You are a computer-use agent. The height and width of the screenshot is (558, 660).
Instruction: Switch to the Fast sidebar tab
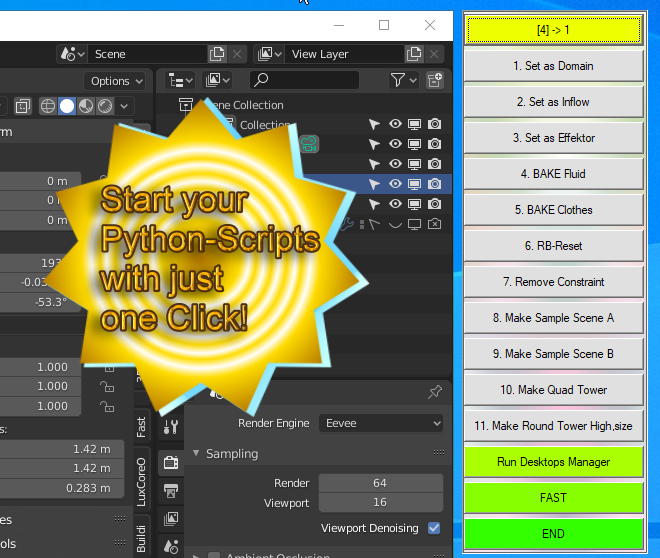[x=141, y=427]
